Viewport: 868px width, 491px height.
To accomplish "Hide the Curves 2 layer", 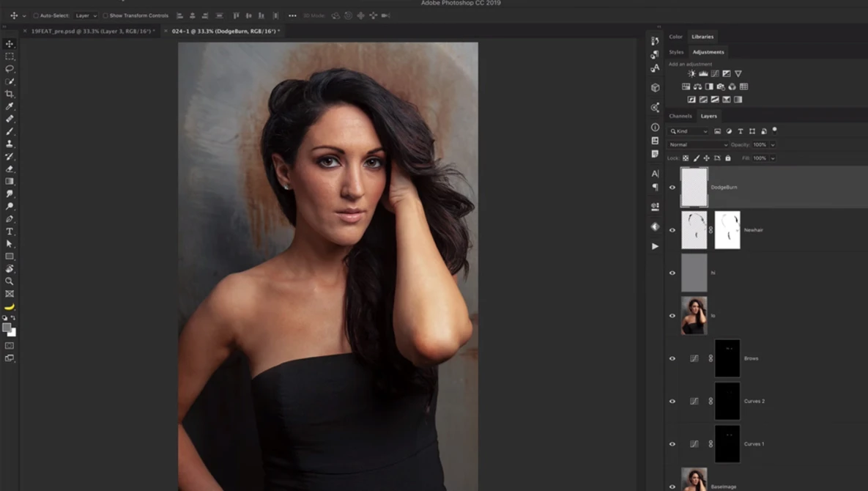I will click(672, 402).
